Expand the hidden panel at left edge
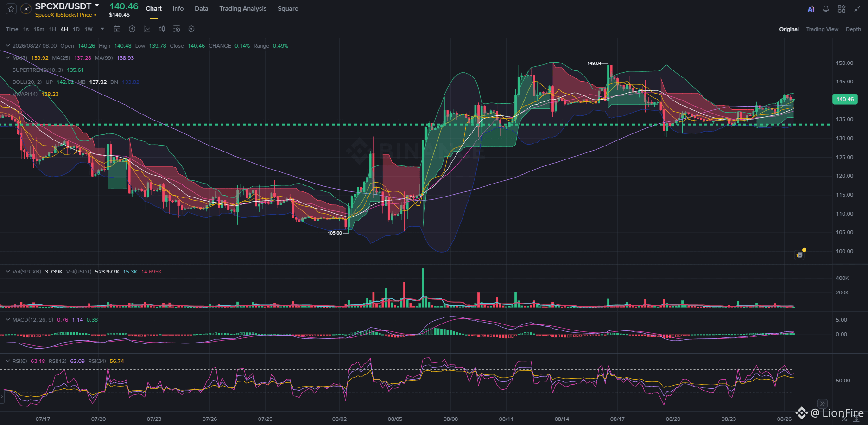Viewport: 868px width, 425px height. tap(2, 397)
